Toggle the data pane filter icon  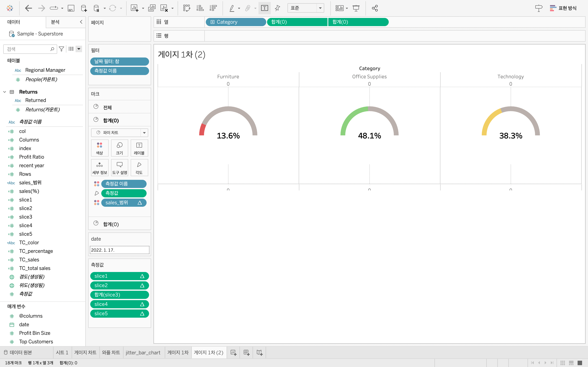pos(61,49)
